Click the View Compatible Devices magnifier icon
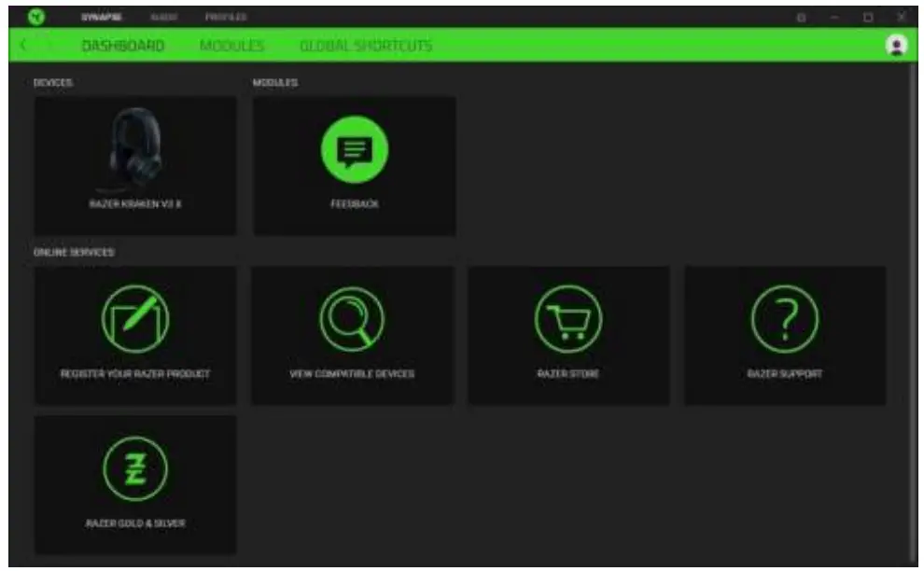 tap(352, 317)
